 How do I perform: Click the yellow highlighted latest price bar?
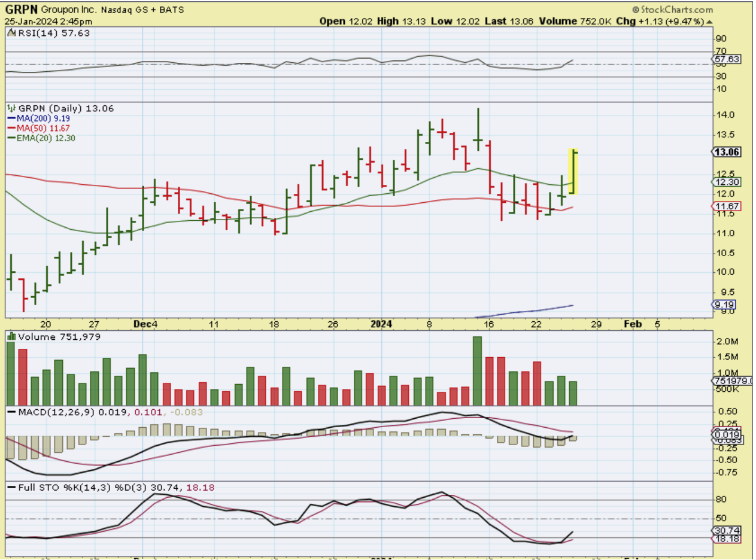pos(573,171)
